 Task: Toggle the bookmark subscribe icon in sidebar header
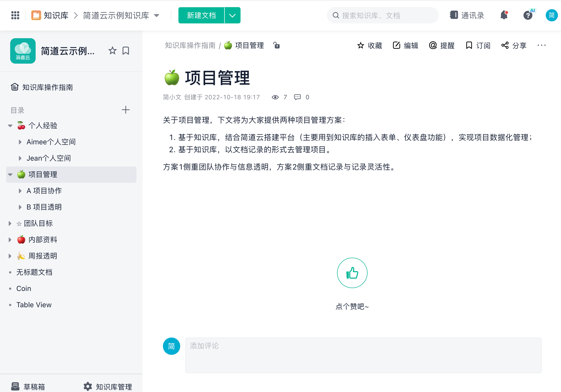(x=126, y=51)
